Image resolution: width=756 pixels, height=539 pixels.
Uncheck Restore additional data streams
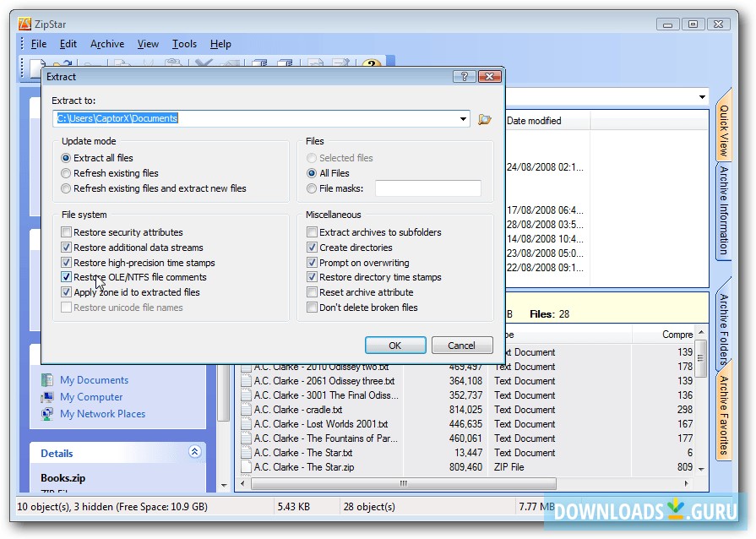[x=66, y=249]
